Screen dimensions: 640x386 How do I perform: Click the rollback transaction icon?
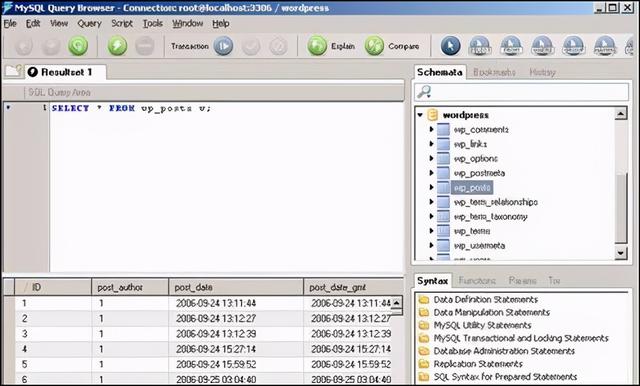pos(278,46)
